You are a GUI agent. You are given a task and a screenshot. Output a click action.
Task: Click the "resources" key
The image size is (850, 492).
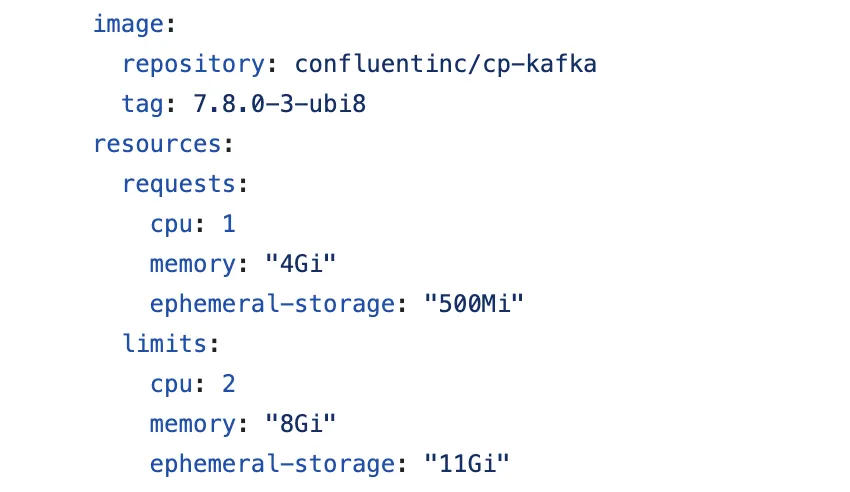(156, 144)
